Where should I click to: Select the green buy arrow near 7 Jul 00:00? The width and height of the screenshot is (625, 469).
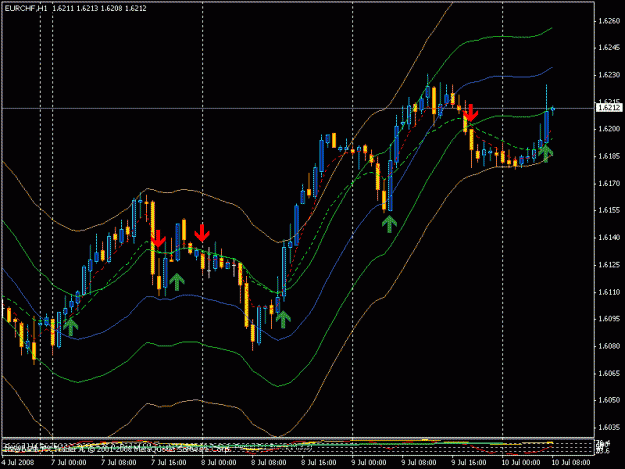(71, 326)
